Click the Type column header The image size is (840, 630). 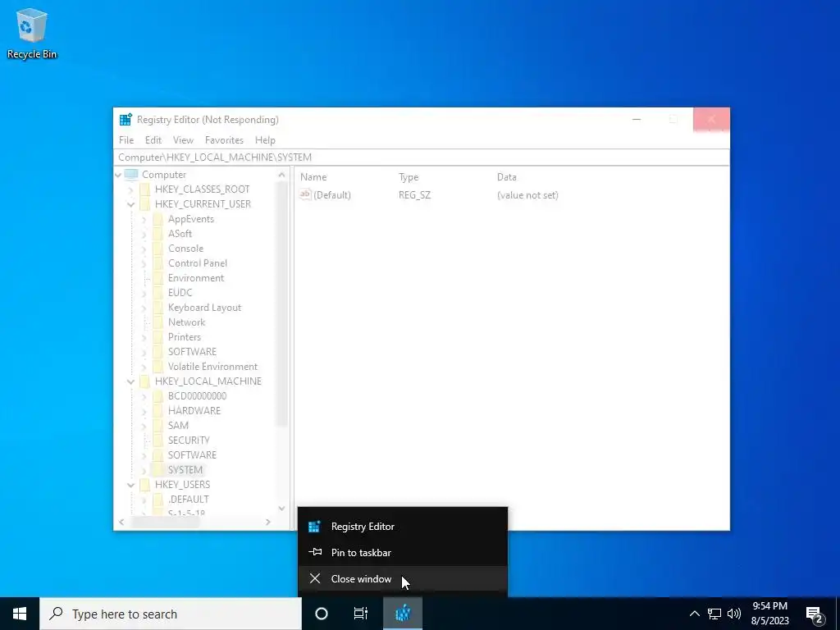point(409,177)
